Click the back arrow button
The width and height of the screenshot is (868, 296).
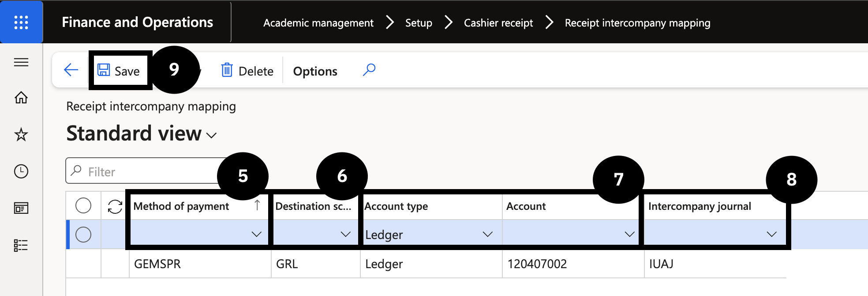click(x=71, y=70)
